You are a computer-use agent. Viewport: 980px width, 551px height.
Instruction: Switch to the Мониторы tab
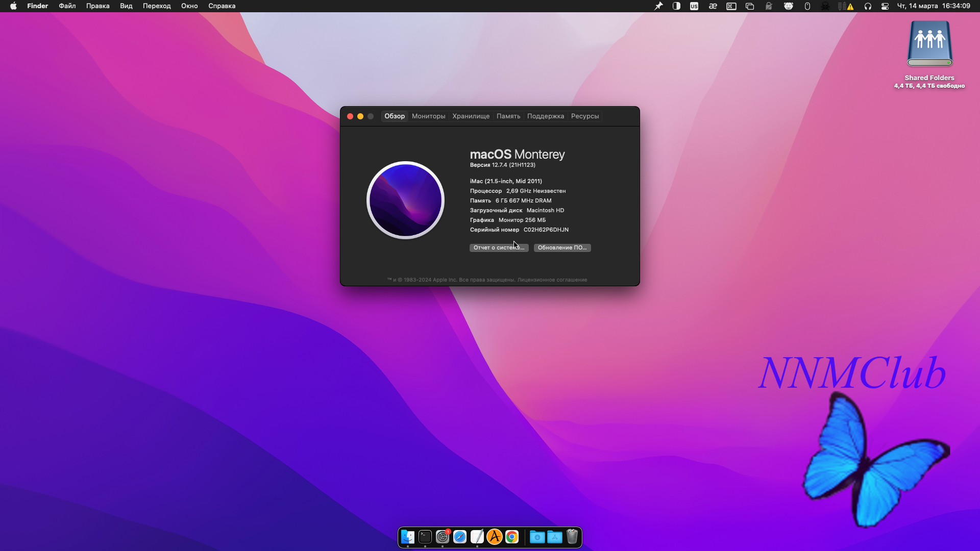tap(428, 116)
